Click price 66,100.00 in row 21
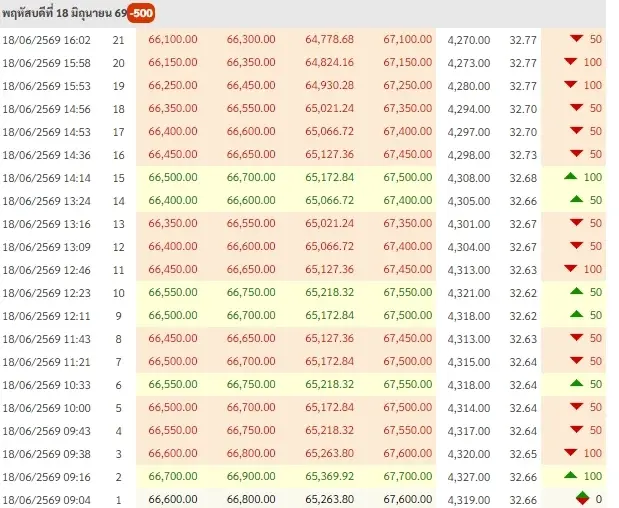Viewport: 619px width, 508px height. coord(173,39)
